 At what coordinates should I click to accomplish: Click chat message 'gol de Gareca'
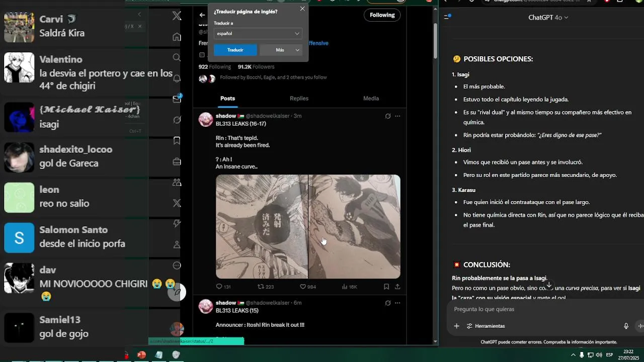coord(69,163)
